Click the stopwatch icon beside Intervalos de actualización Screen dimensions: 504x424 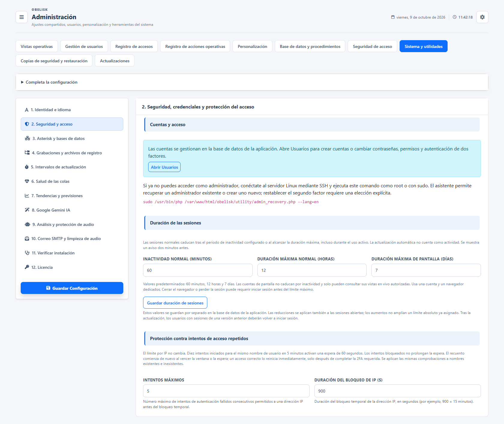[27, 167]
